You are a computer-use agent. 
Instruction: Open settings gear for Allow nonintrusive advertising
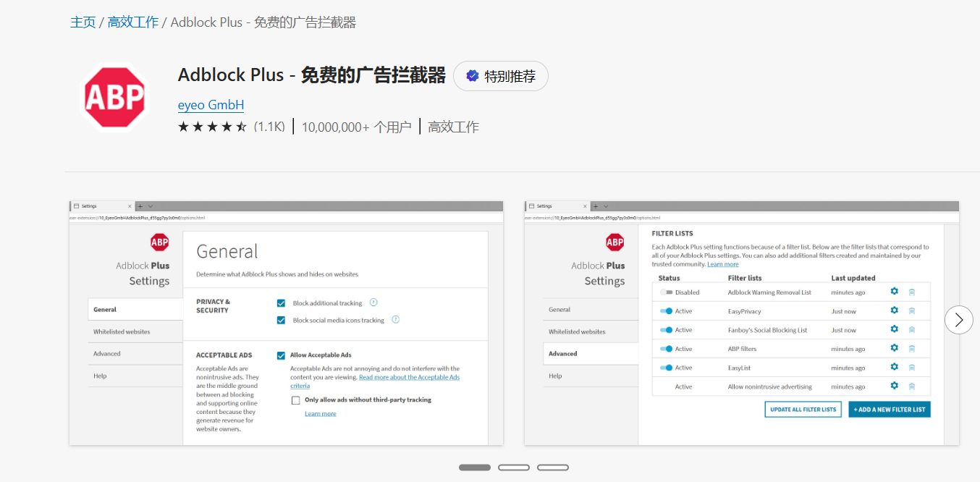pos(894,386)
